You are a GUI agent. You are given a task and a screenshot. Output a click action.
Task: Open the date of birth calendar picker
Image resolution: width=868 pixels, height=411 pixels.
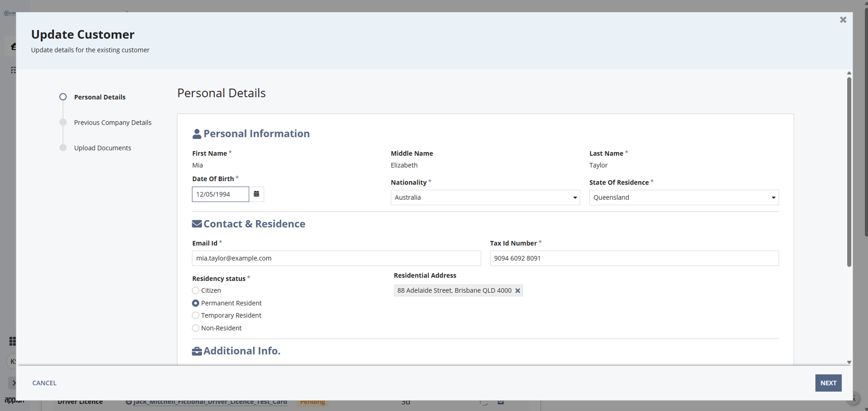coord(256,194)
